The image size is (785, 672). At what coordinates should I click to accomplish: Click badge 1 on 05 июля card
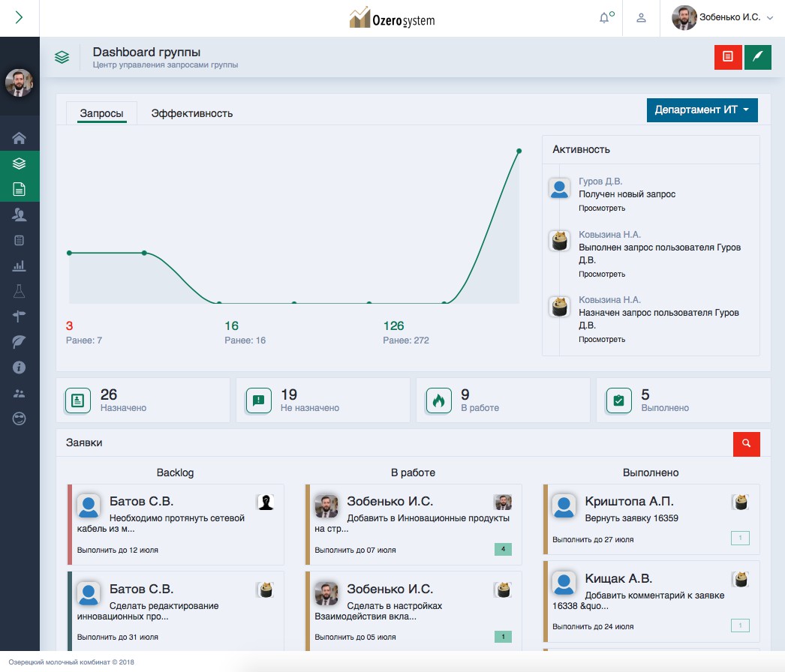pos(503,637)
